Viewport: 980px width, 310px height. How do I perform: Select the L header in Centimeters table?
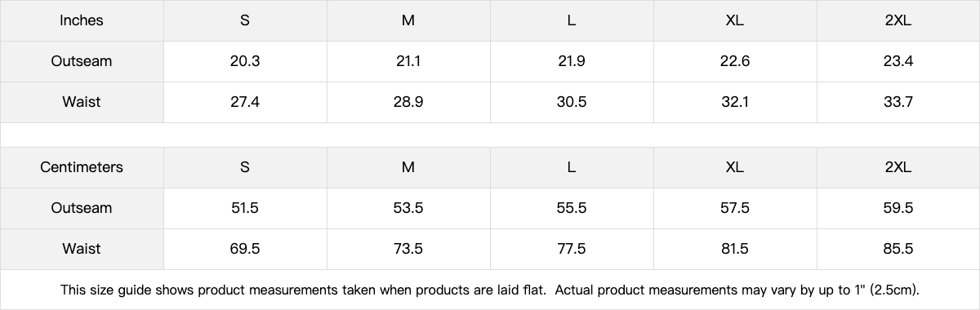point(572,167)
